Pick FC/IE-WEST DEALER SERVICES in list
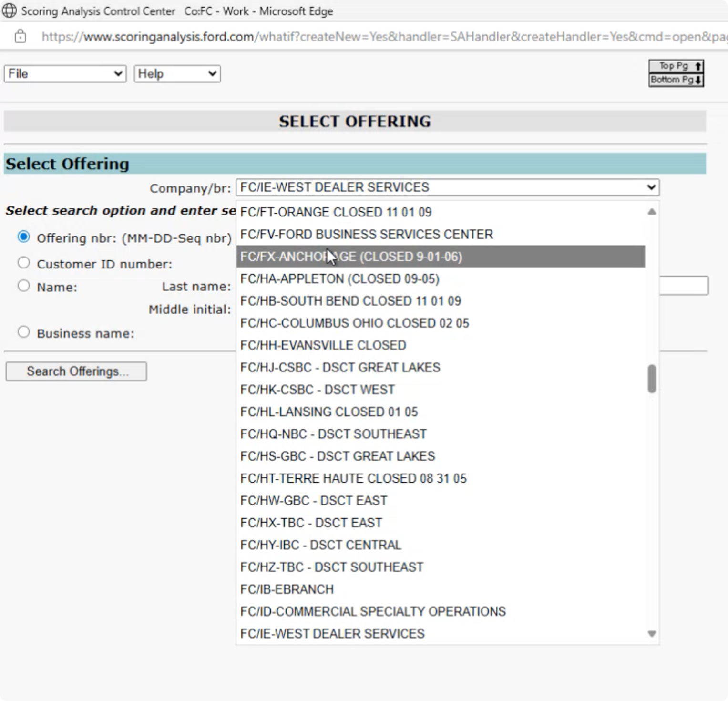 441,633
